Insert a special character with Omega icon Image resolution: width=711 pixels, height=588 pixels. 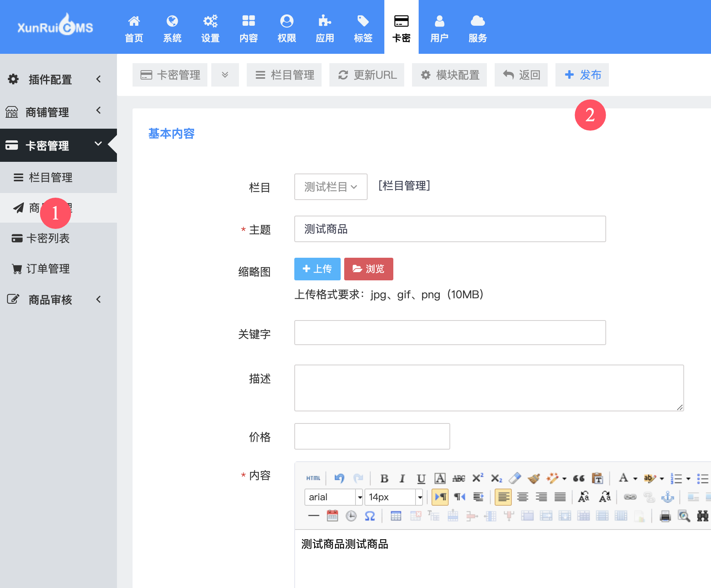click(370, 516)
